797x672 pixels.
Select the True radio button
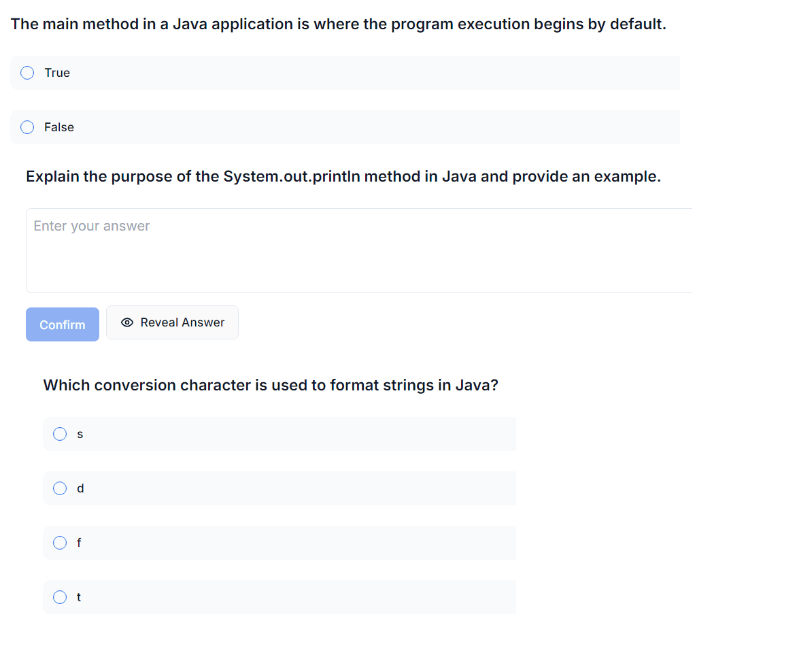pyautogui.click(x=27, y=73)
